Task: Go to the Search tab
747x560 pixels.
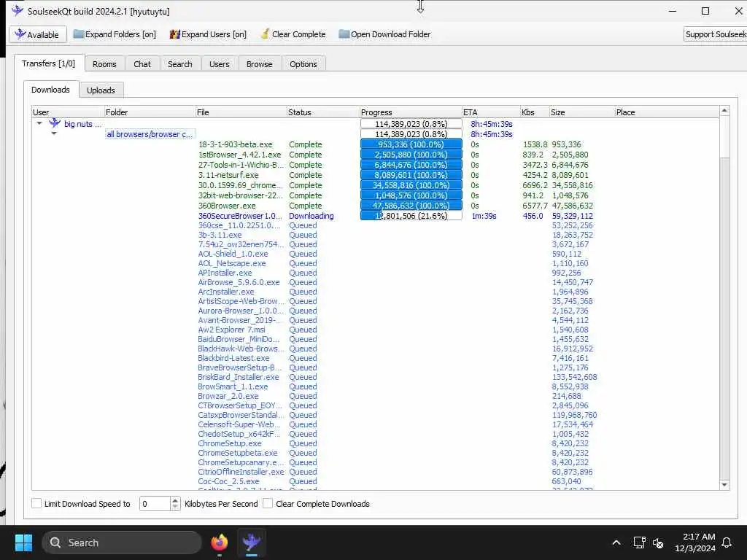Action: click(179, 64)
